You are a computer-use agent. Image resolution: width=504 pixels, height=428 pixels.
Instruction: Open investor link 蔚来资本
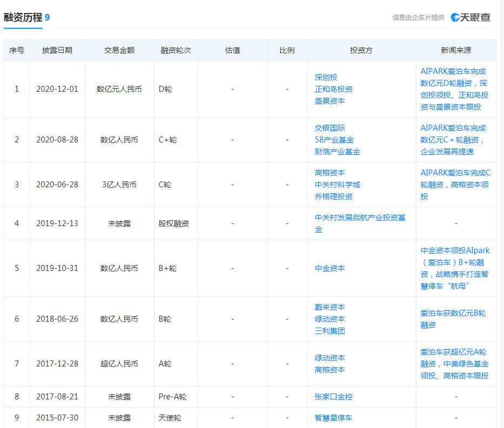330,307
